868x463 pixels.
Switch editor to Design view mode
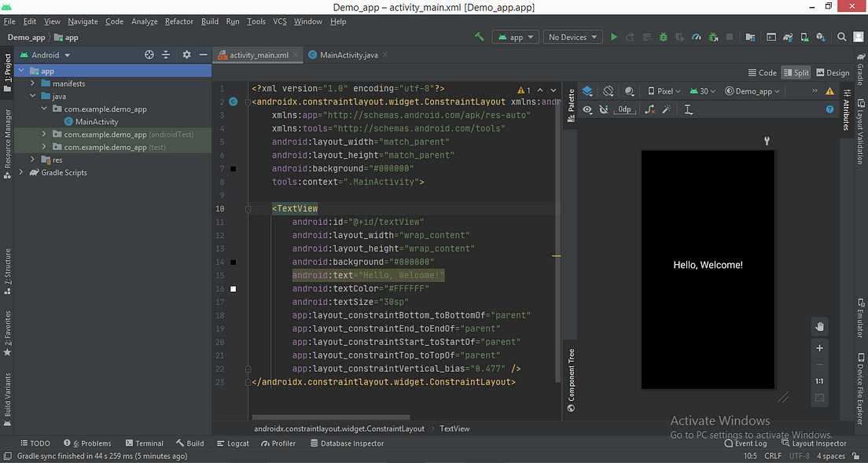pos(833,72)
